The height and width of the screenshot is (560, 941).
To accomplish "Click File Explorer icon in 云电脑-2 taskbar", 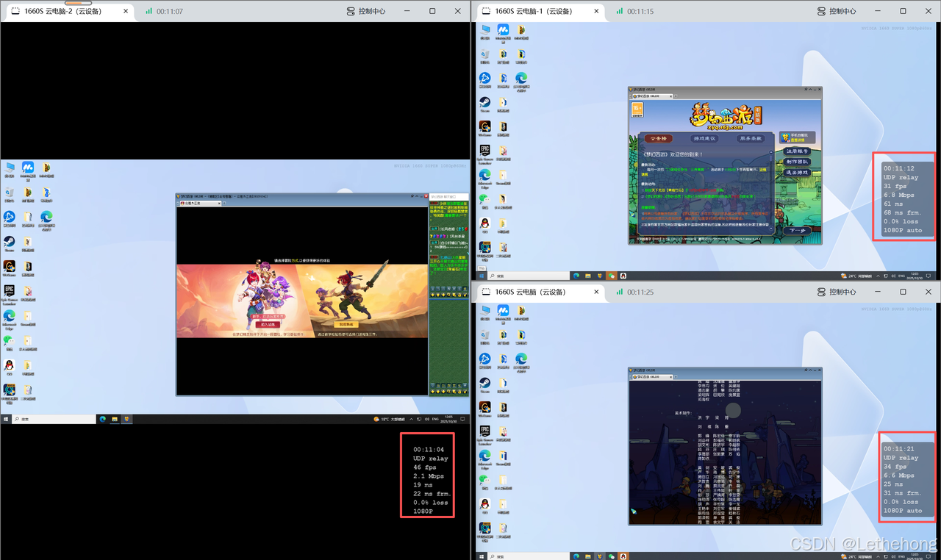I will click(115, 419).
